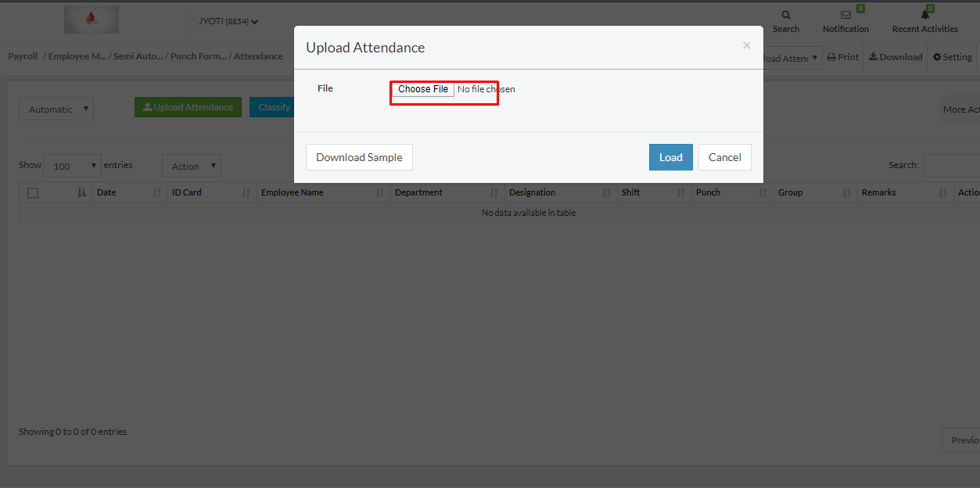Open the Action dropdown

(x=192, y=166)
